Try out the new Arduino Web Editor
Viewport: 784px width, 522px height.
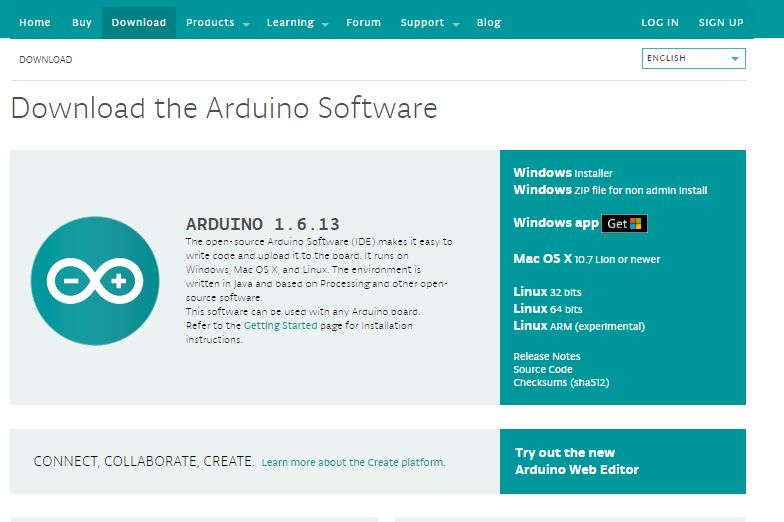[576, 461]
